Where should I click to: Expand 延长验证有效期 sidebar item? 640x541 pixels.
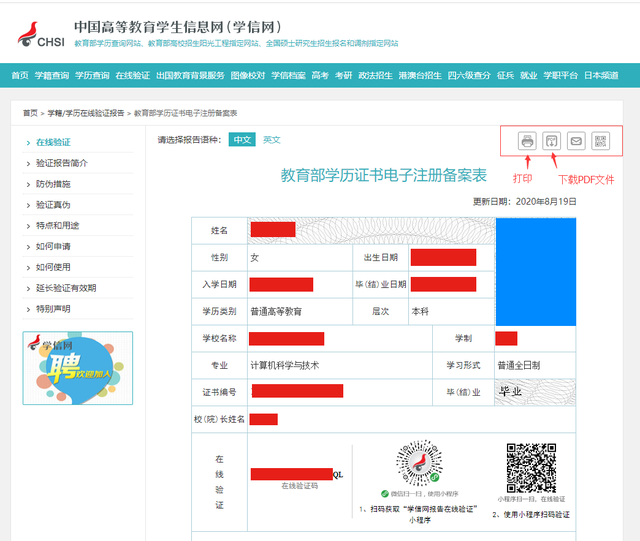(65, 288)
